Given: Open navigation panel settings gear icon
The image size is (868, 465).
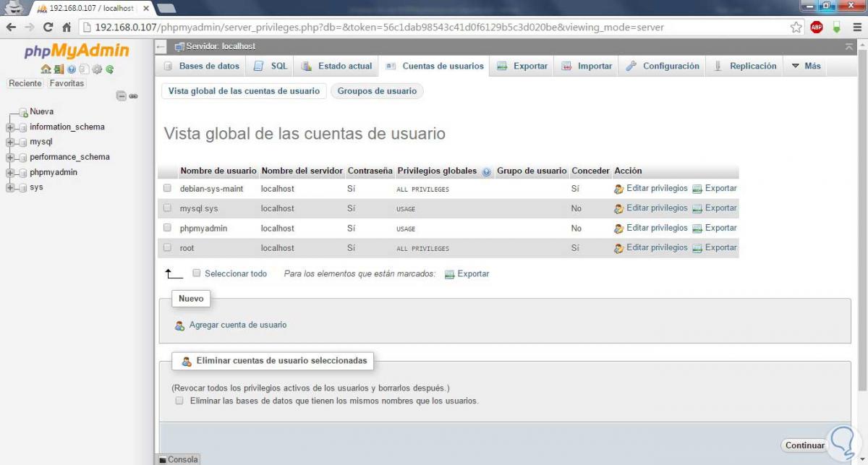Looking at the screenshot, I should (x=97, y=69).
